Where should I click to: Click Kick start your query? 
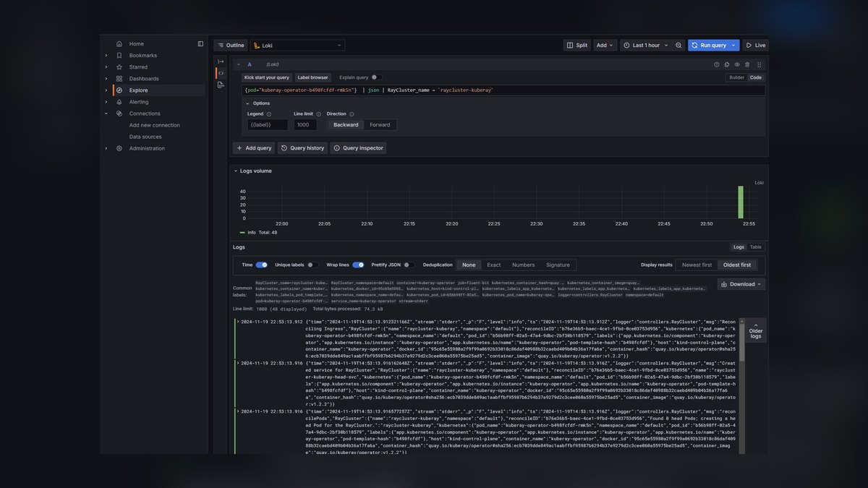(x=267, y=77)
